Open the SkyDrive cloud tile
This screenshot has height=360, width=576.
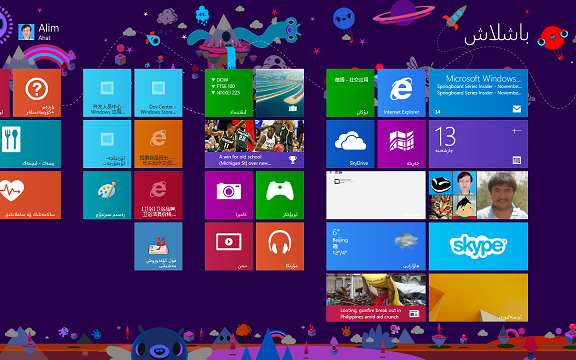tap(350, 144)
